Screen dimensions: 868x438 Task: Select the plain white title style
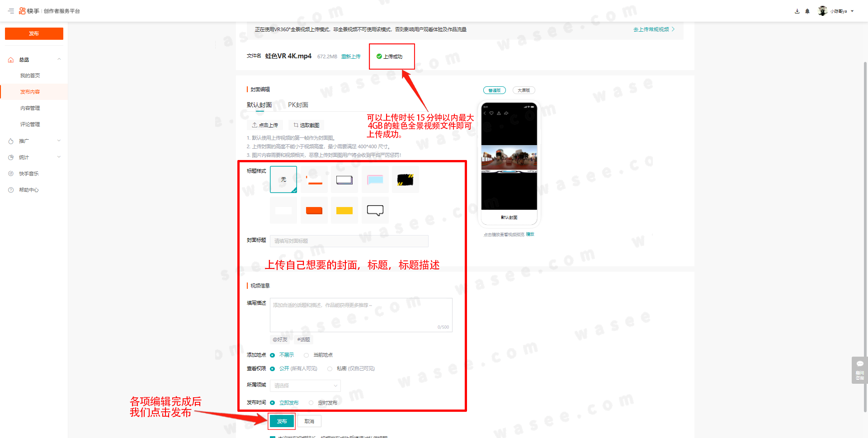[283, 210]
